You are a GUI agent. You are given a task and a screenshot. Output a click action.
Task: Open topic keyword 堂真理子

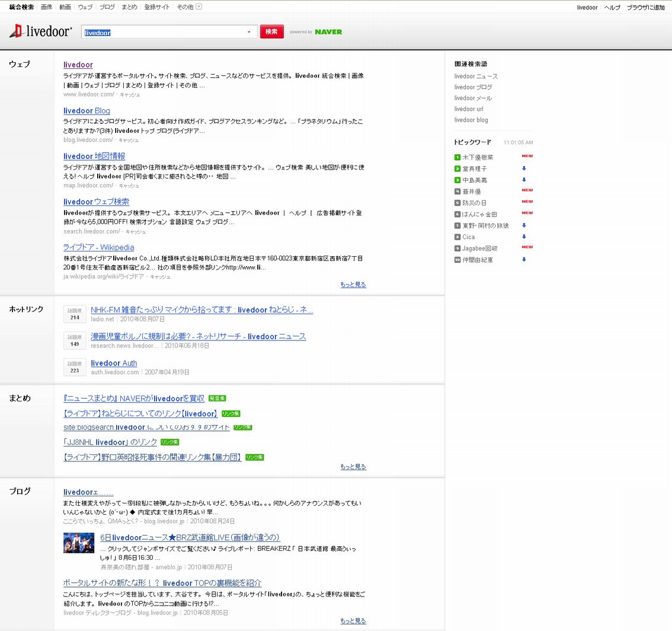[475, 169]
